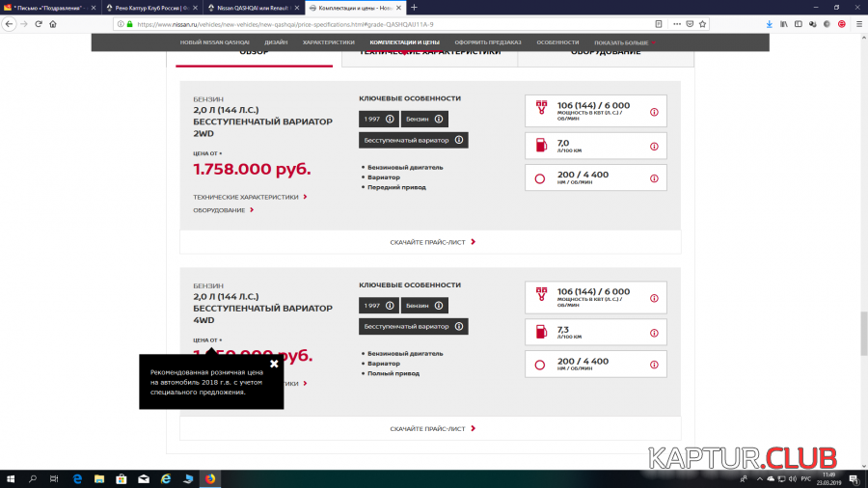Click info icon for 106 (144) / 6 000 in 2WD card
The width and height of the screenshot is (868, 488).
(654, 112)
